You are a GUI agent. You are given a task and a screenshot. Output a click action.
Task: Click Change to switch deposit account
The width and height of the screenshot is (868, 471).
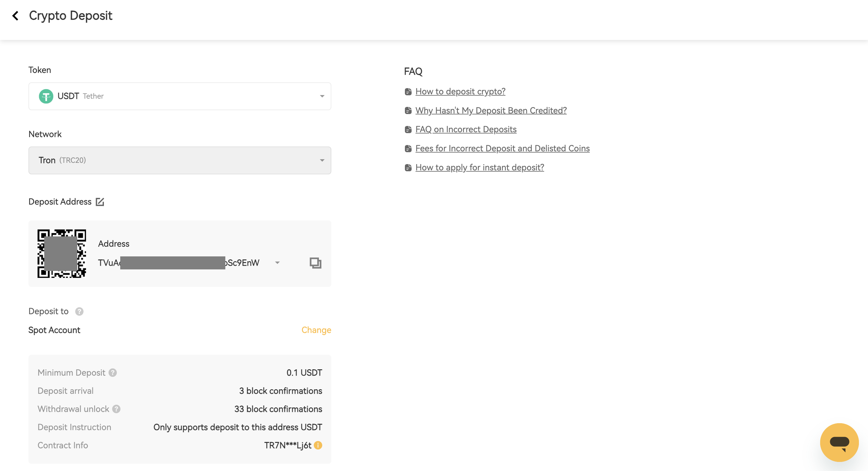point(316,330)
